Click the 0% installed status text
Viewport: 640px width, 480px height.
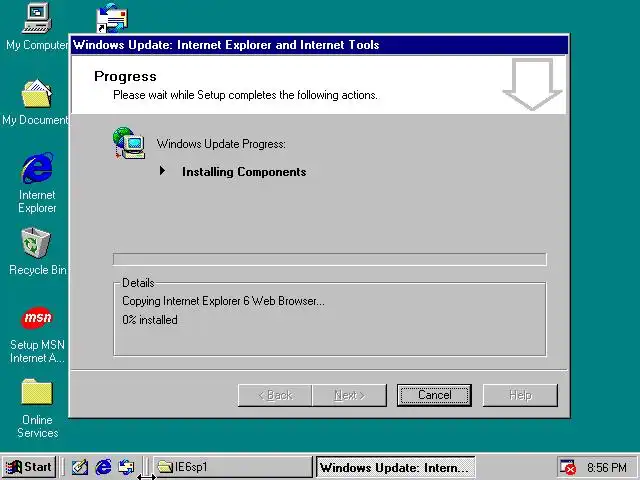click(x=150, y=320)
